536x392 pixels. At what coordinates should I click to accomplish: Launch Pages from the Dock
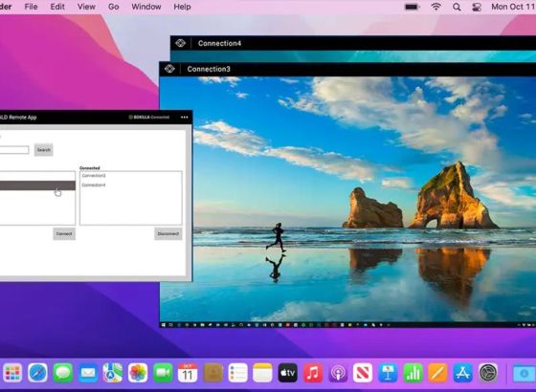438,373
